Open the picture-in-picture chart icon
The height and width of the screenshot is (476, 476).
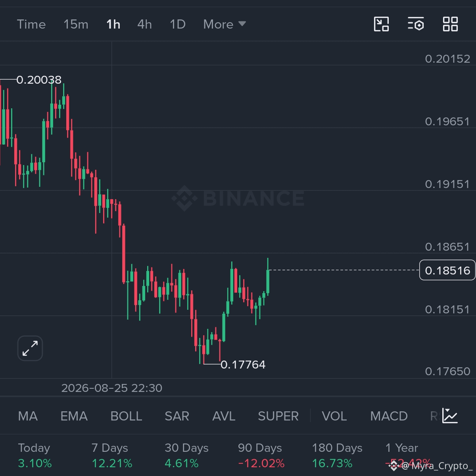coord(381,24)
